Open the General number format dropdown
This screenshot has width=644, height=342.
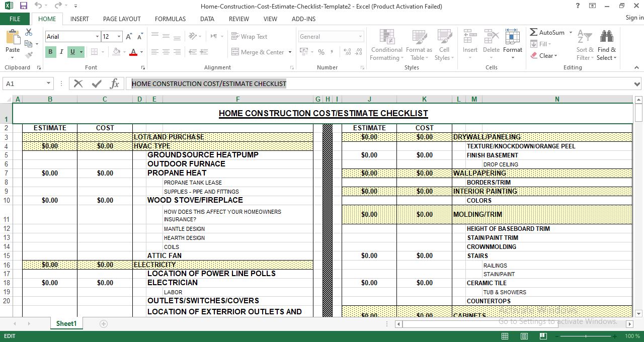[360, 37]
